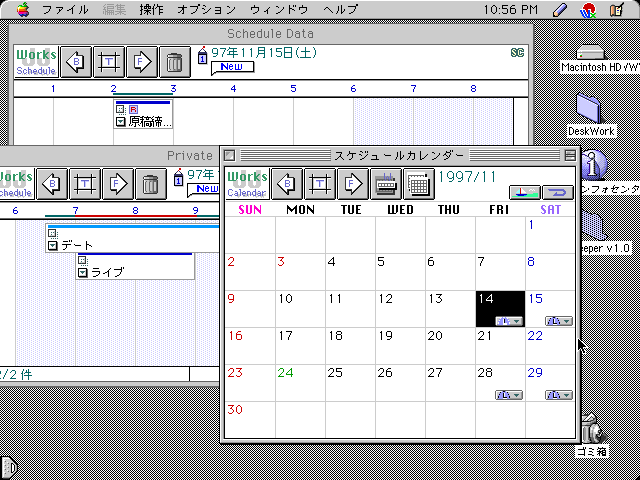Select November 3 in the calendar
This screenshot has height=480, width=640.
(x=300, y=272)
